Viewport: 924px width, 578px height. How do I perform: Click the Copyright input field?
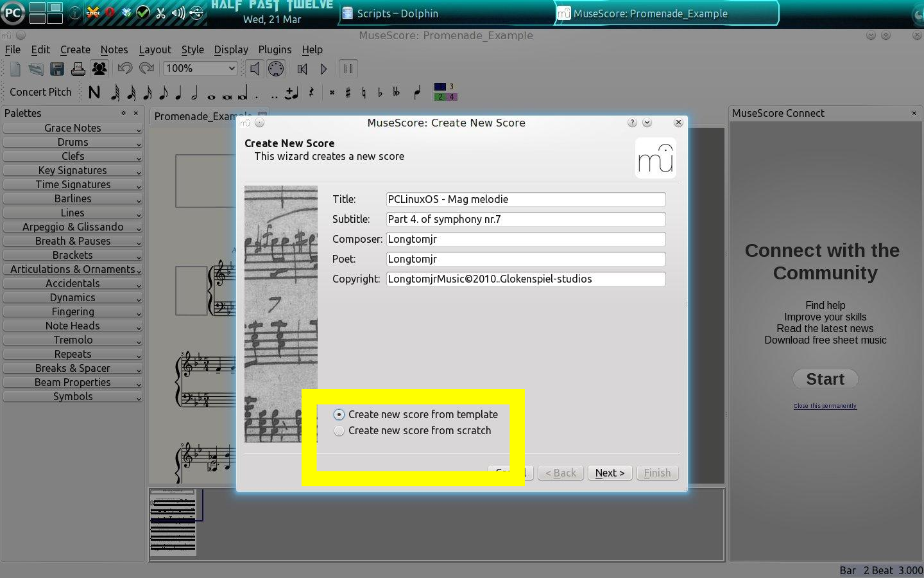tap(526, 279)
